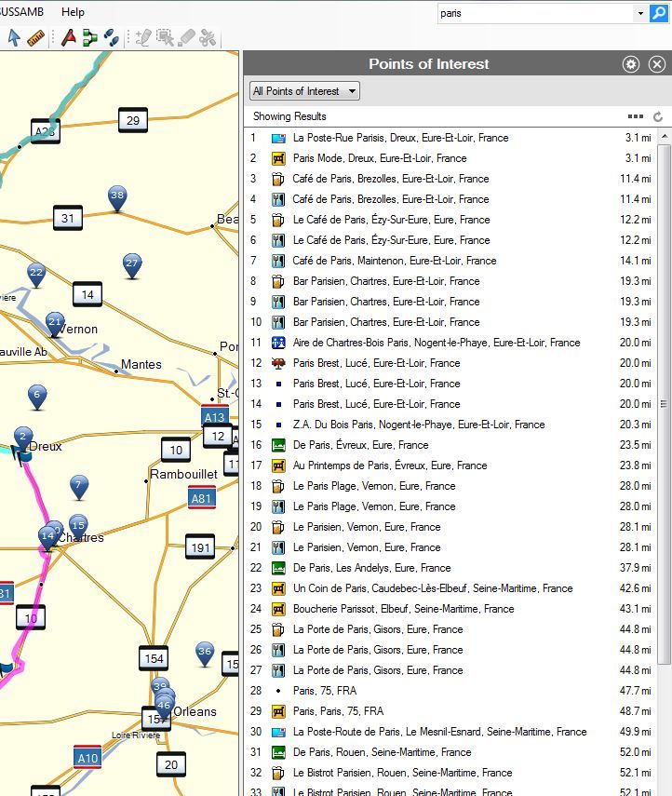The width and height of the screenshot is (672, 796).
Task: Select the footprints track tool
Action: (x=111, y=37)
